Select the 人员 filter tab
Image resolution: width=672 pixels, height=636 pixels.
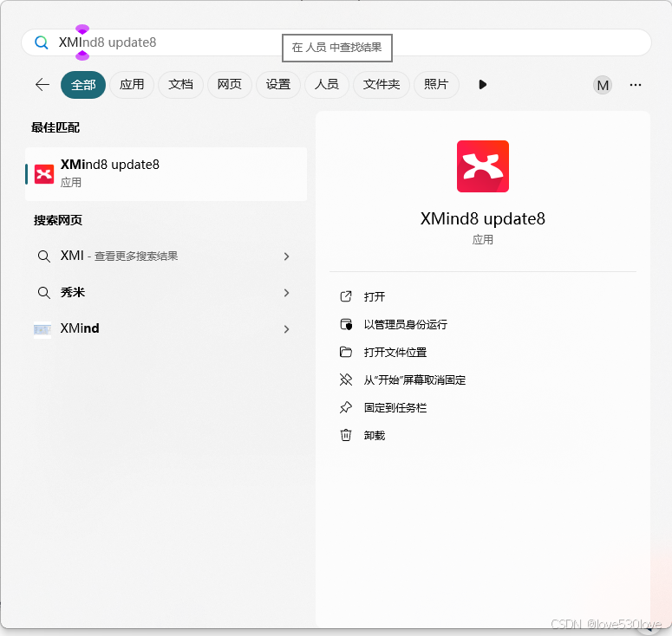pos(327,85)
